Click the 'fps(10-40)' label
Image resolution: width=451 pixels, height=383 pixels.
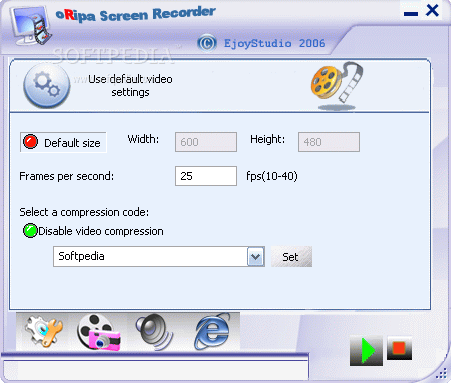272,176
